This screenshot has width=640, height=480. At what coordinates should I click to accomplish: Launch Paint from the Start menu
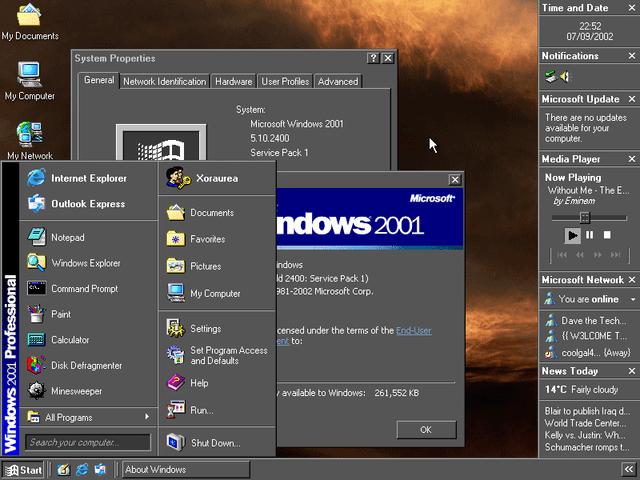coord(61,314)
